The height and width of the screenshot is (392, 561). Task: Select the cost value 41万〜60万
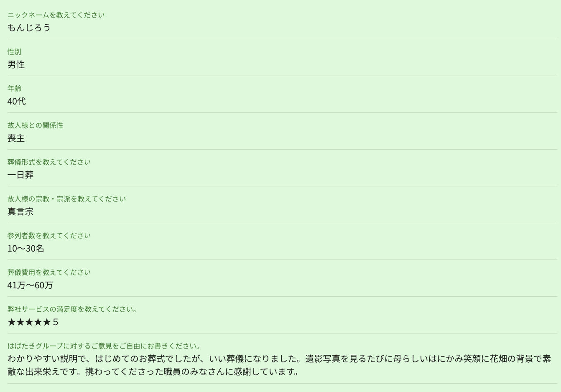click(x=30, y=285)
